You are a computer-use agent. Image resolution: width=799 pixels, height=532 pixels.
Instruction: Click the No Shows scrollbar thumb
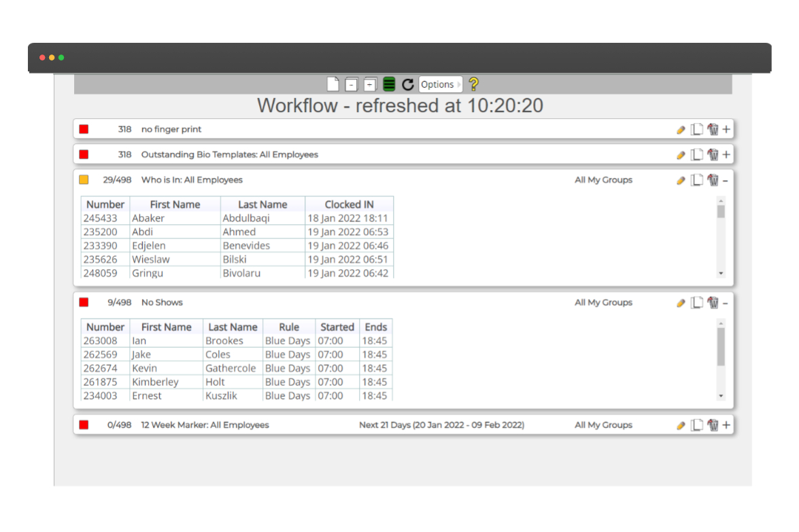click(721, 347)
